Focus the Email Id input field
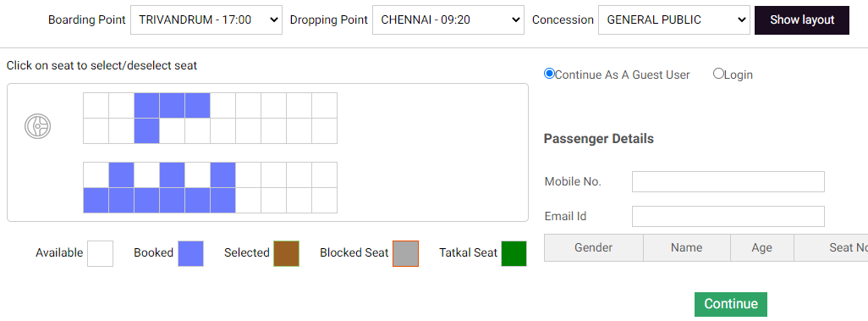This screenshot has height=321, width=868. 728,216
